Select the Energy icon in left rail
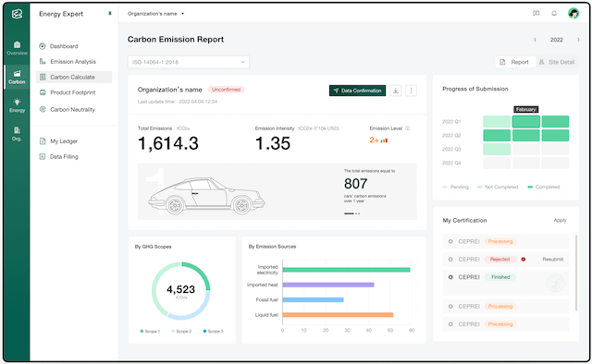 17,105
